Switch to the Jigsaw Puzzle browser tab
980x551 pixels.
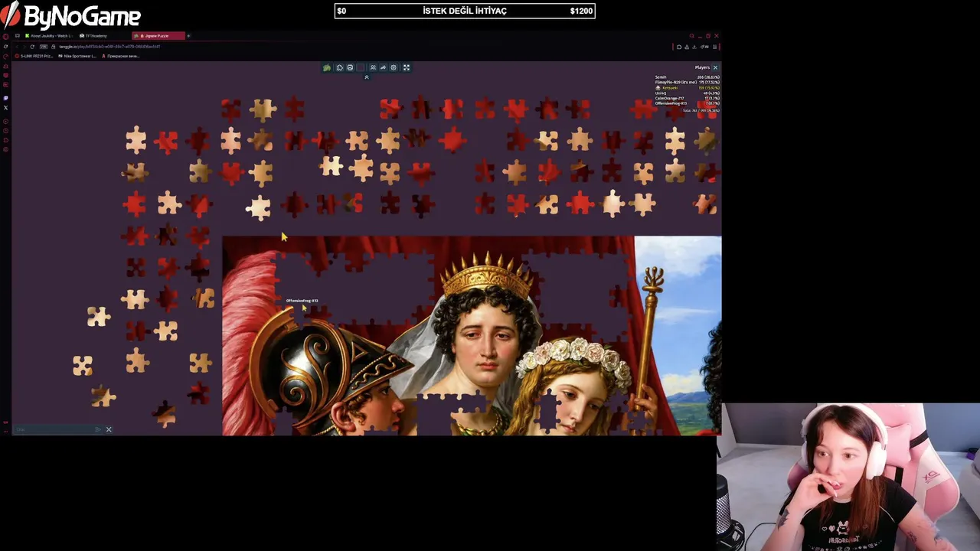(x=158, y=36)
